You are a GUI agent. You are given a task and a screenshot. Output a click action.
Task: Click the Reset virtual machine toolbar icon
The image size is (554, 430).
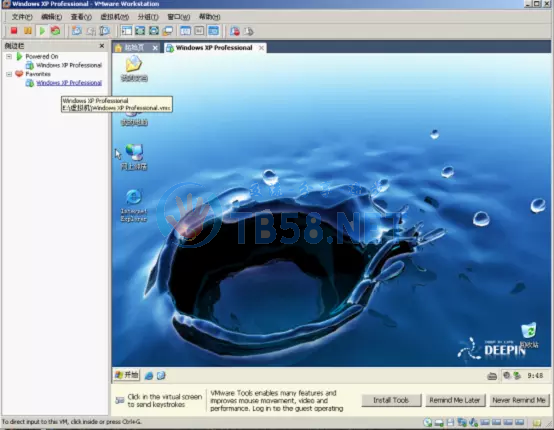(x=55, y=31)
